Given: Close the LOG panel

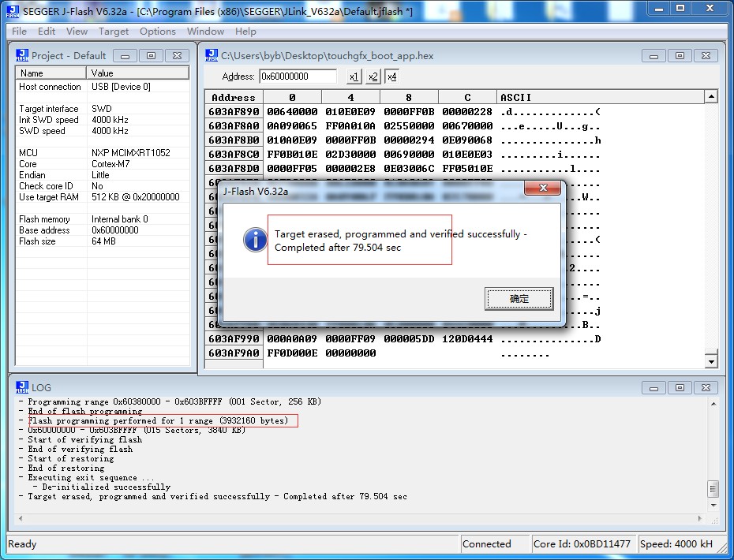Looking at the screenshot, I should (x=706, y=387).
